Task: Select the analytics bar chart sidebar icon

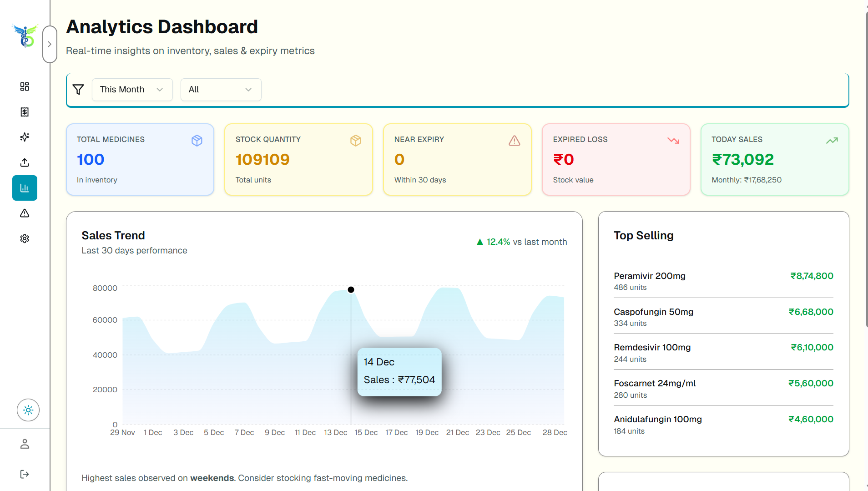Action: (25, 188)
